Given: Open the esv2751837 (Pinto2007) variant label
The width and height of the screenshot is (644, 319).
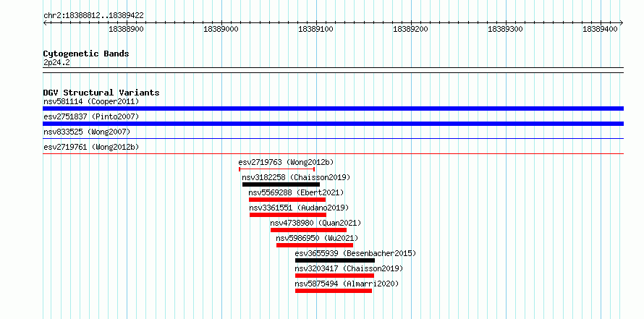Looking at the screenshot, I should point(91,116).
